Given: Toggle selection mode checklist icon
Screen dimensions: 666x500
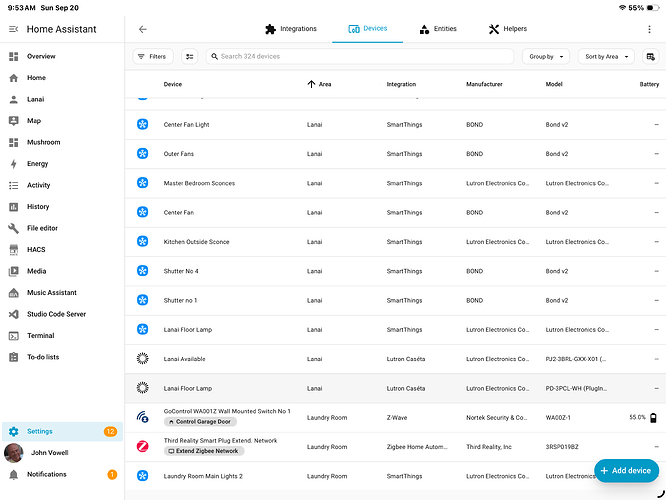Looking at the screenshot, I should [x=189, y=56].
